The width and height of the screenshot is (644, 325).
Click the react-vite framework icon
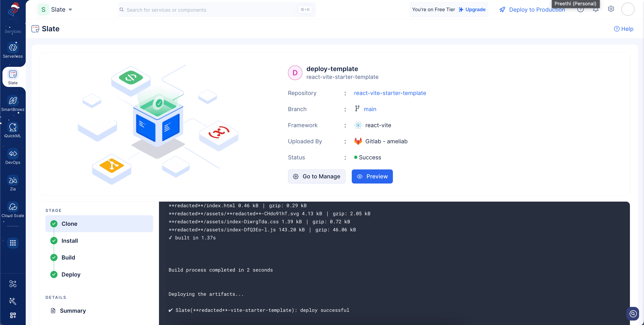pos(358,125)
